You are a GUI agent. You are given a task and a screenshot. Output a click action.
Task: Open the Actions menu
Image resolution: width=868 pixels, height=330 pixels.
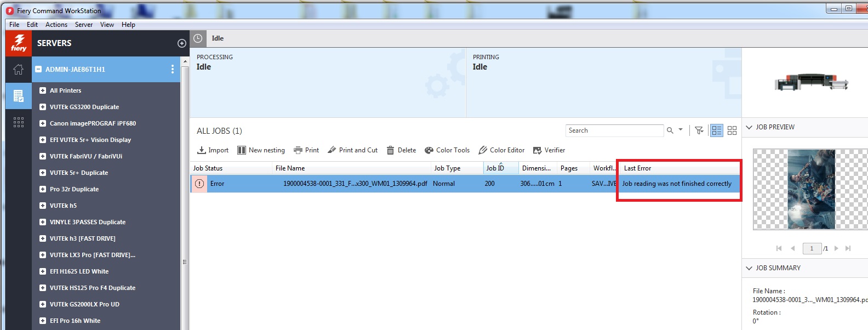point(56,25)
